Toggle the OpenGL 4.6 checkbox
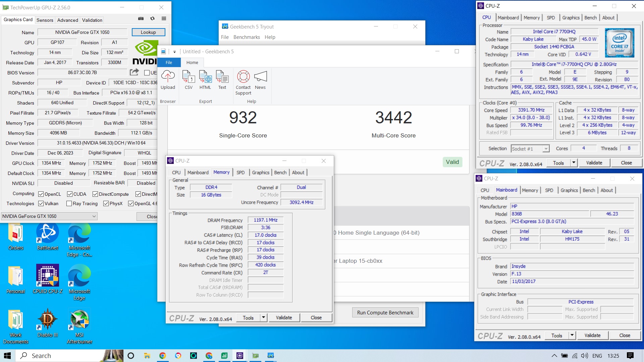 click(131, 203)
